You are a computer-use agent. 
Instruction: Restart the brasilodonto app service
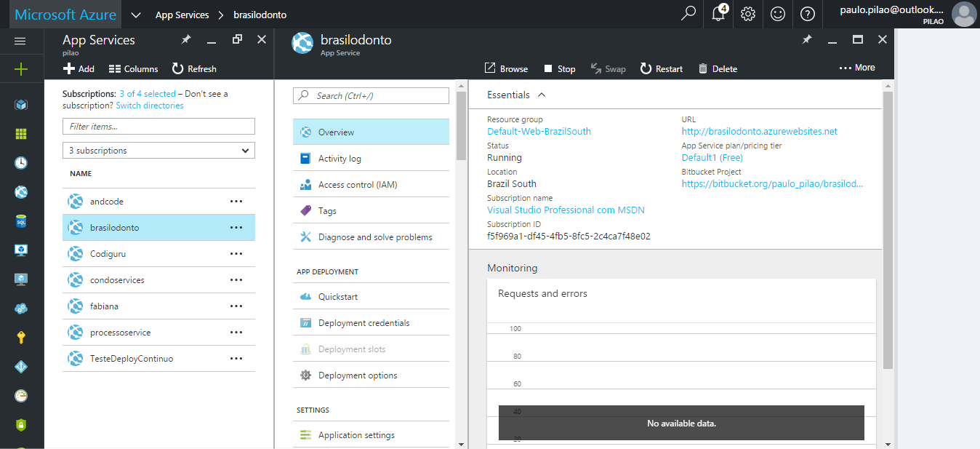(661, 68)
